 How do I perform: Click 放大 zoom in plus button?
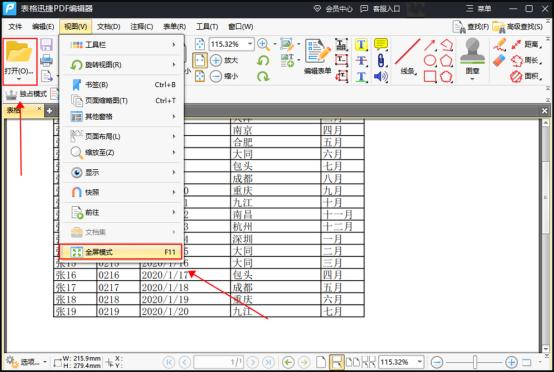(224, 60)
